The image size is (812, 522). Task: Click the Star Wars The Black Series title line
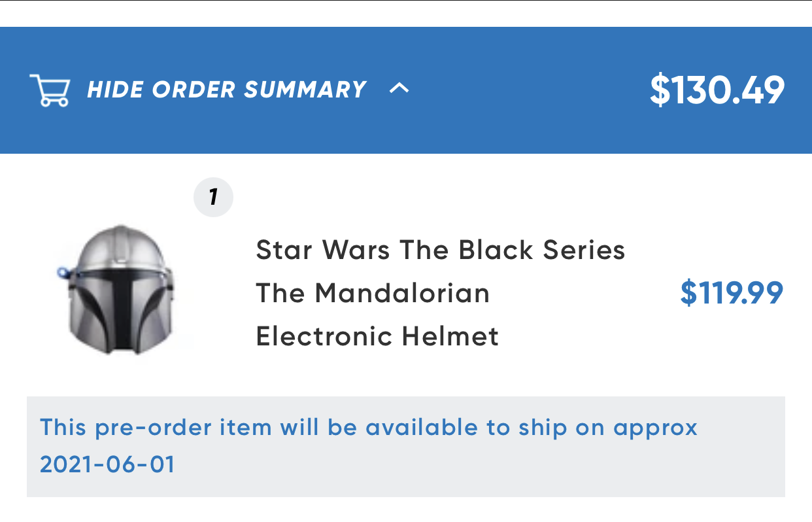[x=441, y=250]
